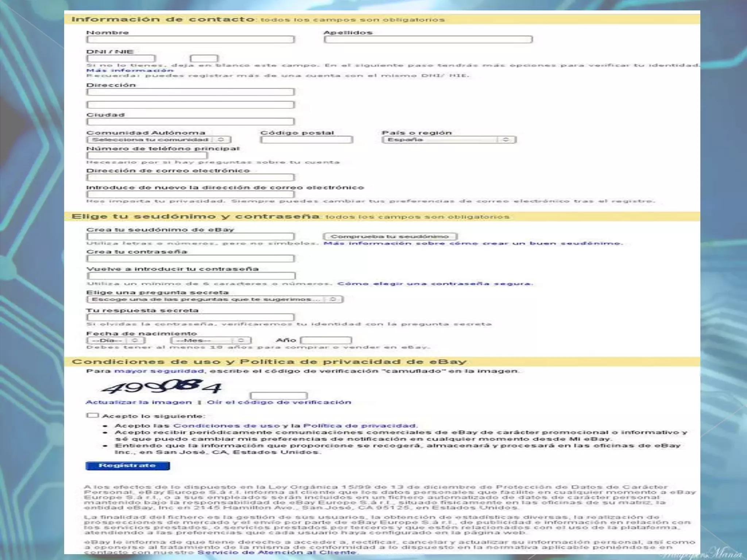Open 'Servicio de Atención al Cliente' link
The height and width of the screenshot is (560, 747).
click(x=277, y=552)
